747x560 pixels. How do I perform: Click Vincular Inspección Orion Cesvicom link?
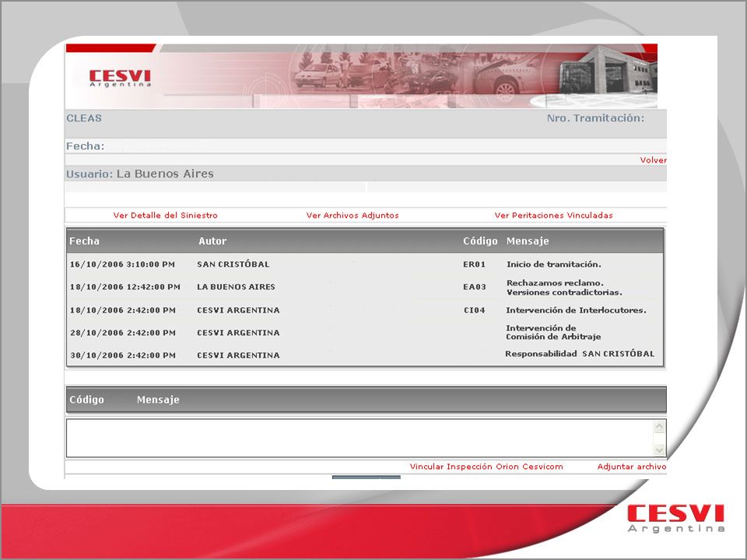[x=486, y=467]
